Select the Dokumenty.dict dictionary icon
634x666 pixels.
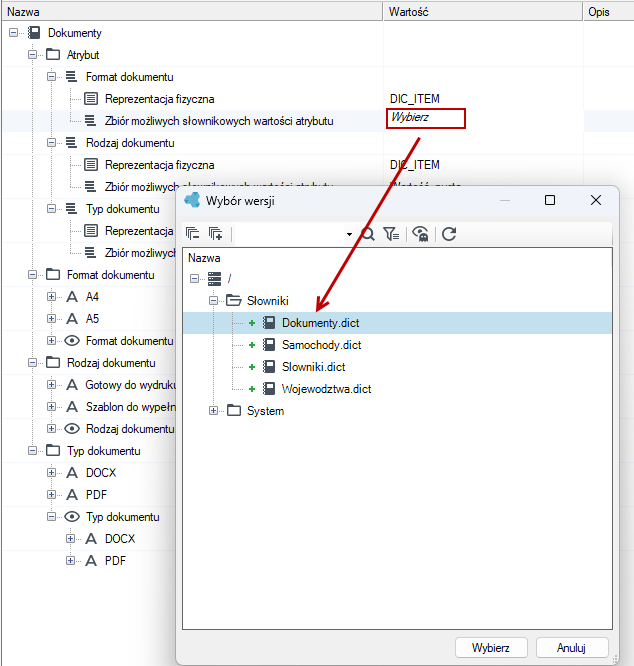(269, 323)
